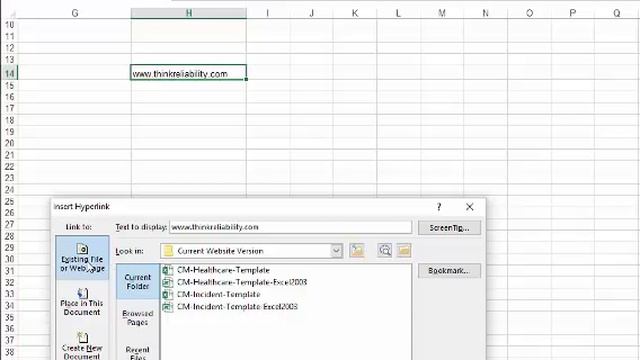Select Existing File or Web Page link option

point(82,258)
